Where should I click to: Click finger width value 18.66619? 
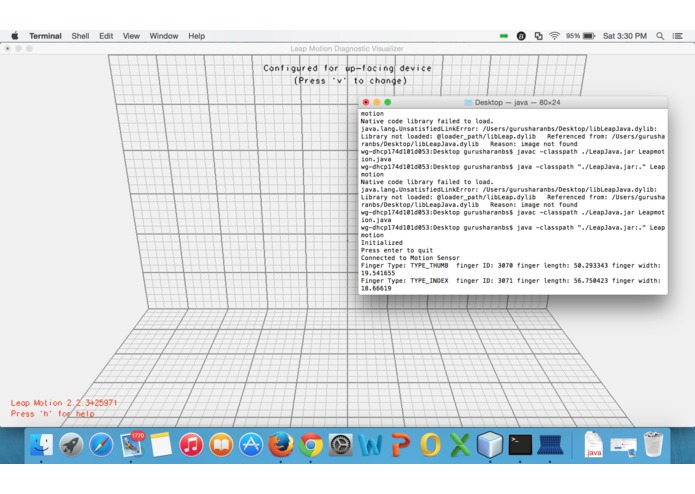[x=376, y=288]
